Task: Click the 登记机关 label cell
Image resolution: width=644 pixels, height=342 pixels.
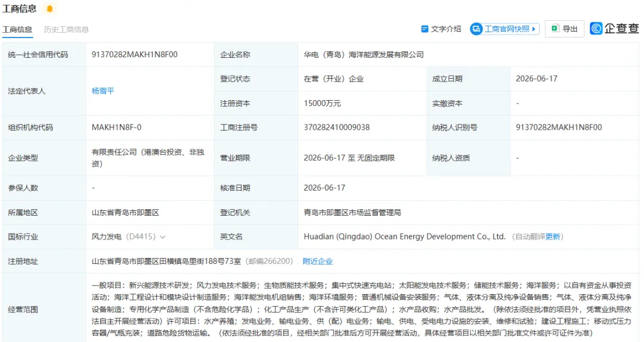Action: (x=256, y=212)
